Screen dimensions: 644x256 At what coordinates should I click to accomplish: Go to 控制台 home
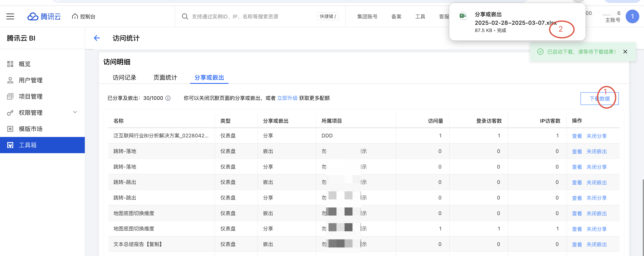click(x=84, y=16)
